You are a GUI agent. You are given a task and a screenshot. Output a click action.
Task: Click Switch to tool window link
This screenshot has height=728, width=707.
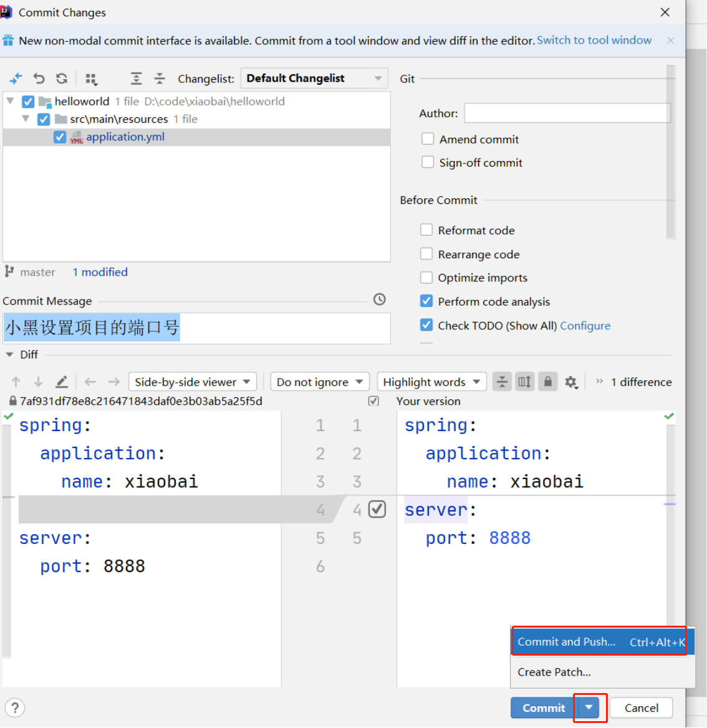594,41
